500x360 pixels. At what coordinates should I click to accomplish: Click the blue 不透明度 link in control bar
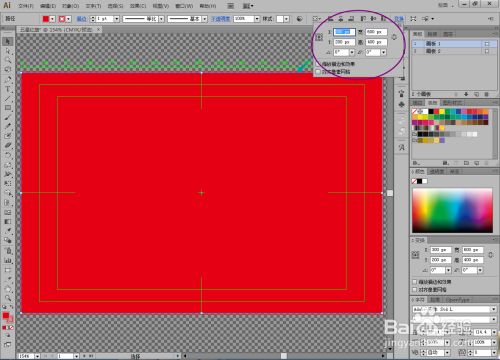221,19
